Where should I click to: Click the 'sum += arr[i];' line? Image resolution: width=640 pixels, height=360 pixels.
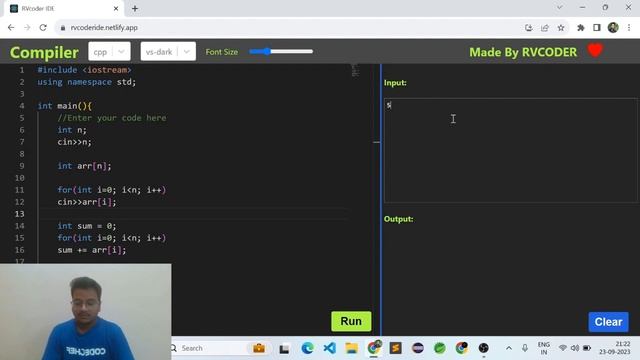pyautogui.click(x=92, y=250)
